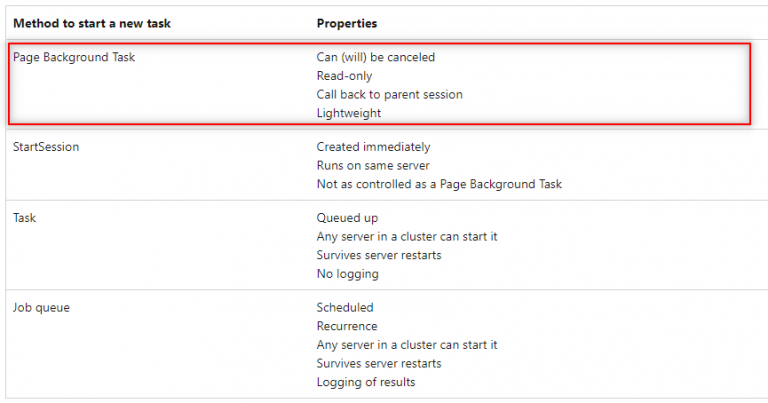Image resolution: width=768 pixels, height=403 pixels.
Task: Click the "Properties" column header
Action: 347,22
